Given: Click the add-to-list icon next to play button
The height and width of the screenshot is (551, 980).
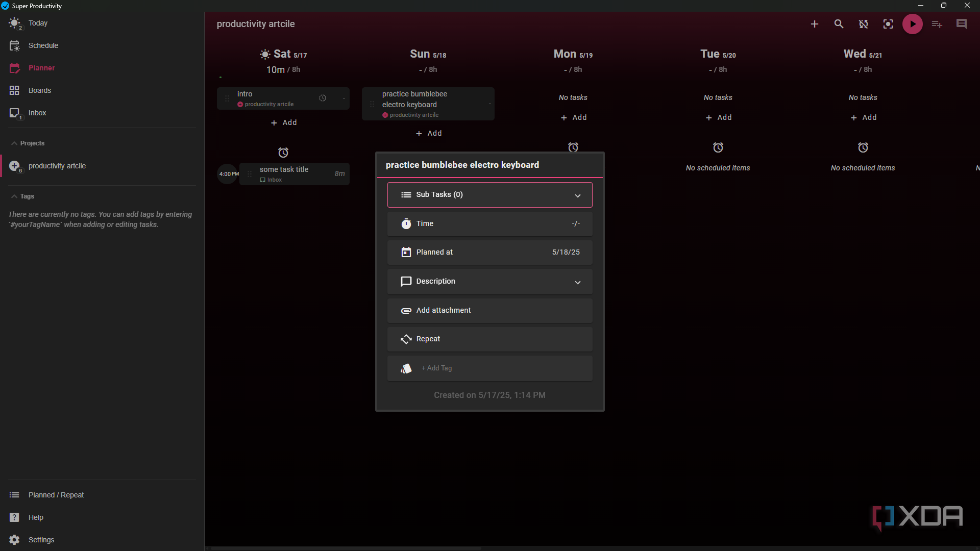Looking at the screenshot, I should (x=937, y=24).
